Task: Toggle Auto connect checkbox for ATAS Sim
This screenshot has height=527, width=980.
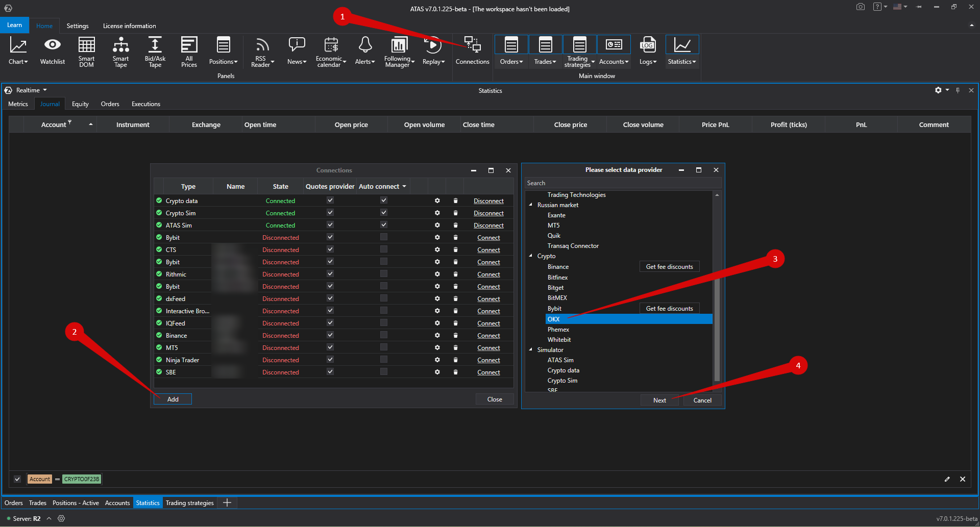Action: [384, 225]
